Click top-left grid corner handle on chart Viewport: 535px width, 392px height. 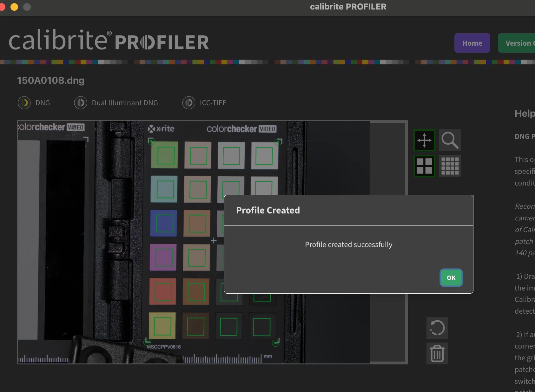point(151,141)
